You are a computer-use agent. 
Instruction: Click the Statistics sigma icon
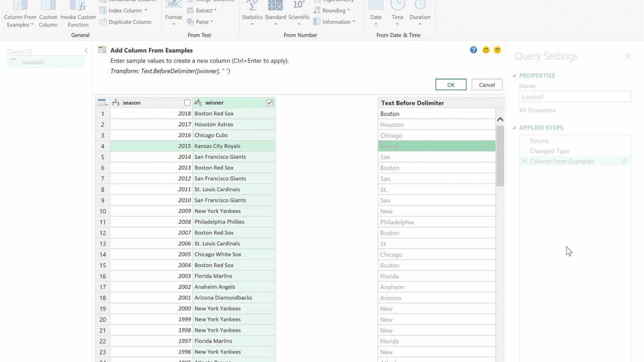tap(252, 6)
